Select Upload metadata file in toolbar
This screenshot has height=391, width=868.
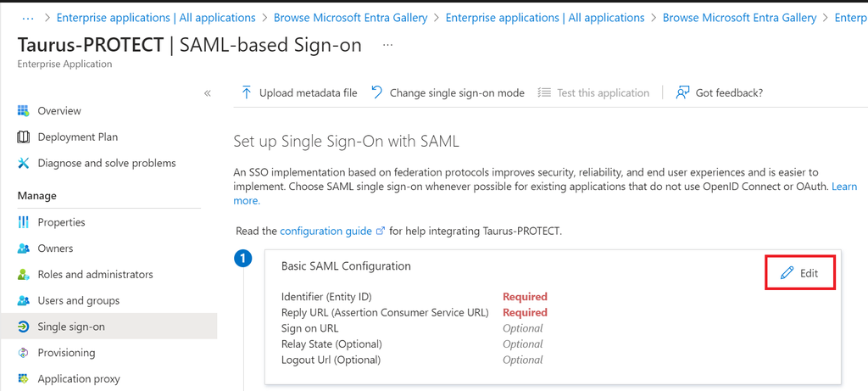[298, 93]
